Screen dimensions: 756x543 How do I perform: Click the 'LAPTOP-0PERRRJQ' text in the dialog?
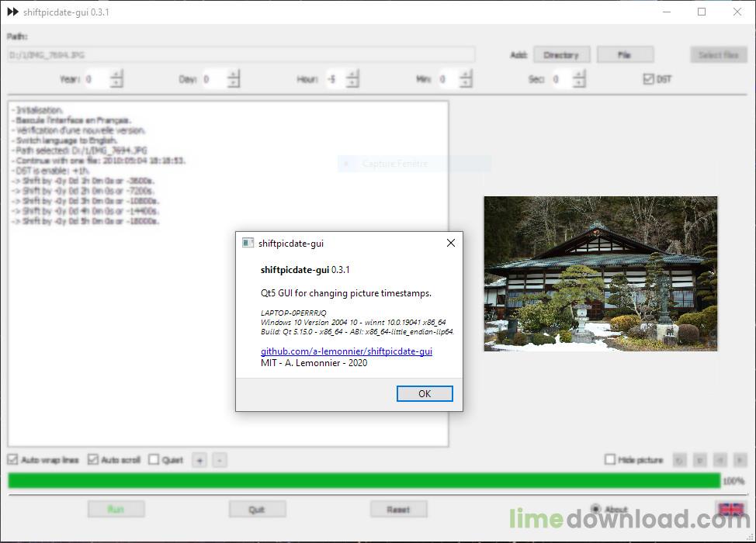coord(293,313)
